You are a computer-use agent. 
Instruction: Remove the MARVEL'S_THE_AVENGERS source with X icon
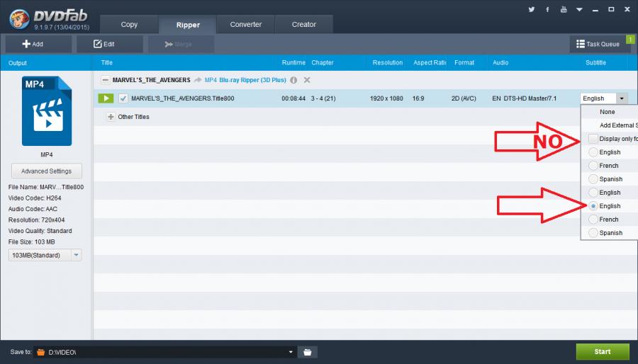(307, 80)
